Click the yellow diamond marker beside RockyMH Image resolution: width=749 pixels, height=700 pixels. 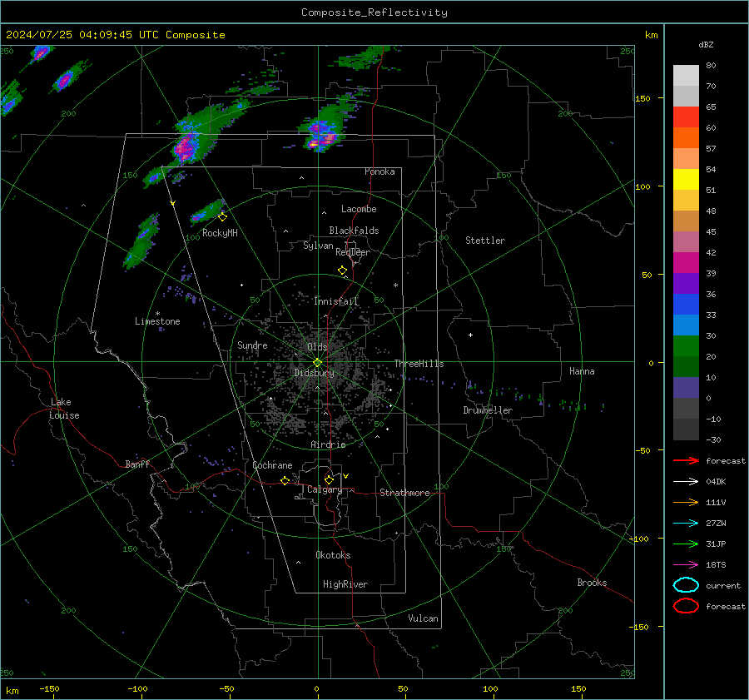[x=222, y=217]
